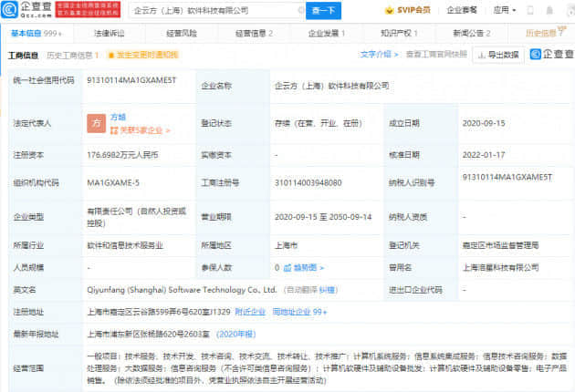575x392 pixels.
Task: Clear the search box text
Action: pyautogui.click(x=300, y=10)
